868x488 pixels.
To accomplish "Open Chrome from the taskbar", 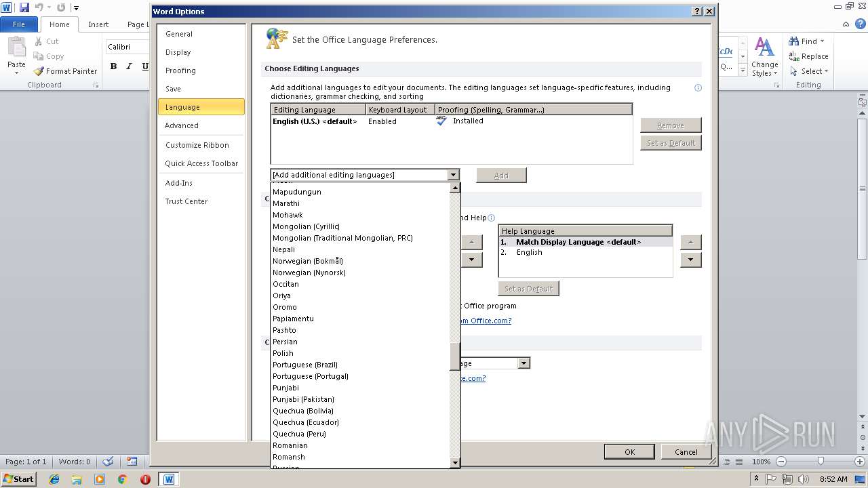I will point(122,479).
